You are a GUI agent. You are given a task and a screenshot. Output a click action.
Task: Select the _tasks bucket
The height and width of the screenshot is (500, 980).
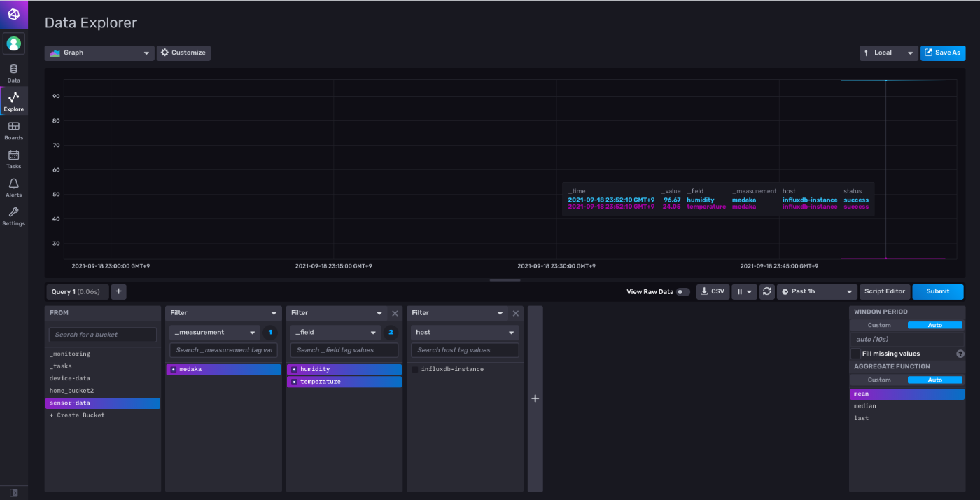pyautogui.click(x=103, y=366)
